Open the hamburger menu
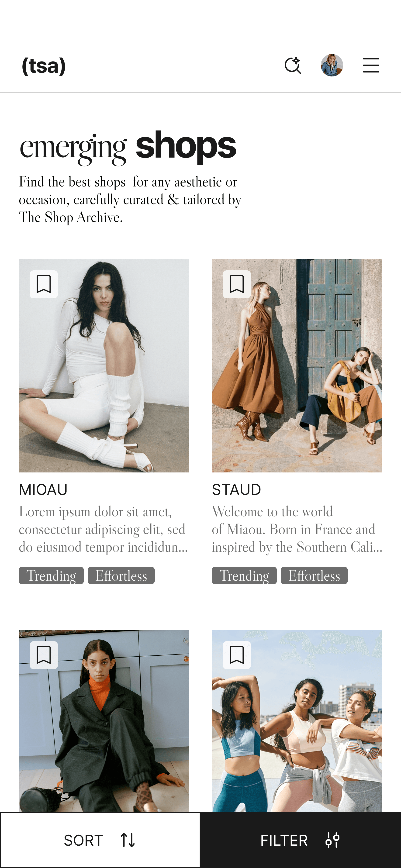 pos(371,65)
